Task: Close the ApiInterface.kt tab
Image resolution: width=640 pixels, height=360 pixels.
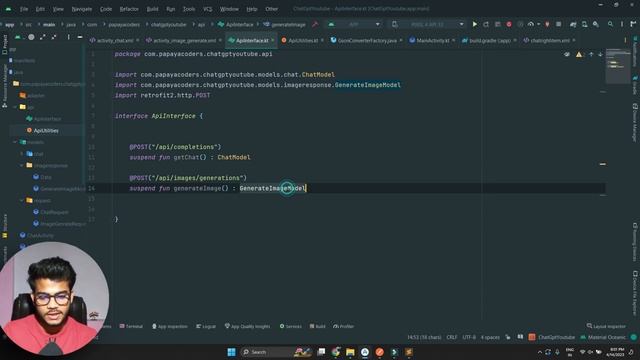Action: (x=273, y=40)
